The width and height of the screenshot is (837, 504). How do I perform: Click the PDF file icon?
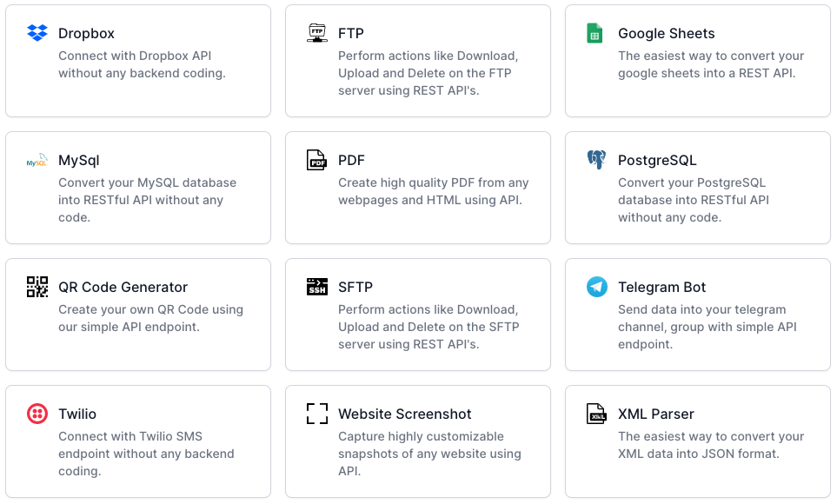[316, 160]
